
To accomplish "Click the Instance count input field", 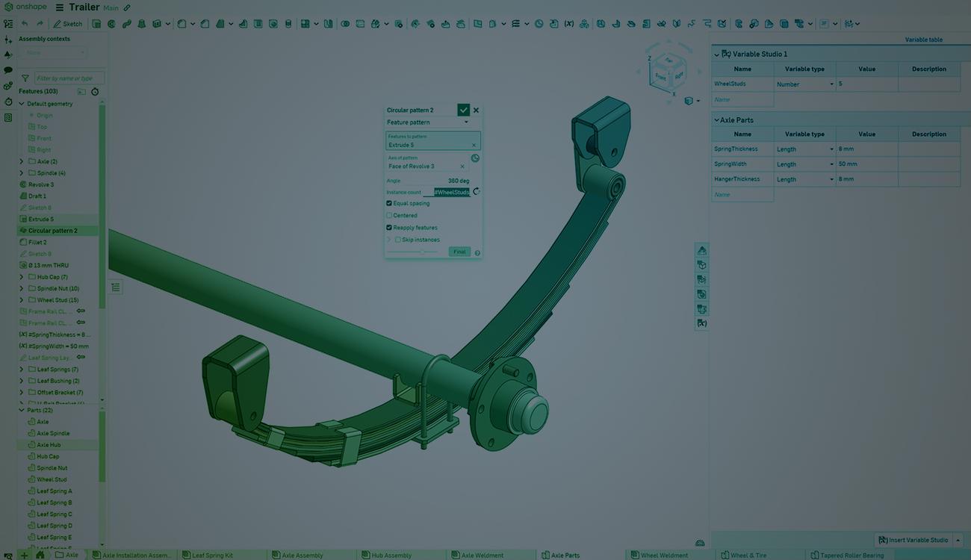I will (450, 192).
